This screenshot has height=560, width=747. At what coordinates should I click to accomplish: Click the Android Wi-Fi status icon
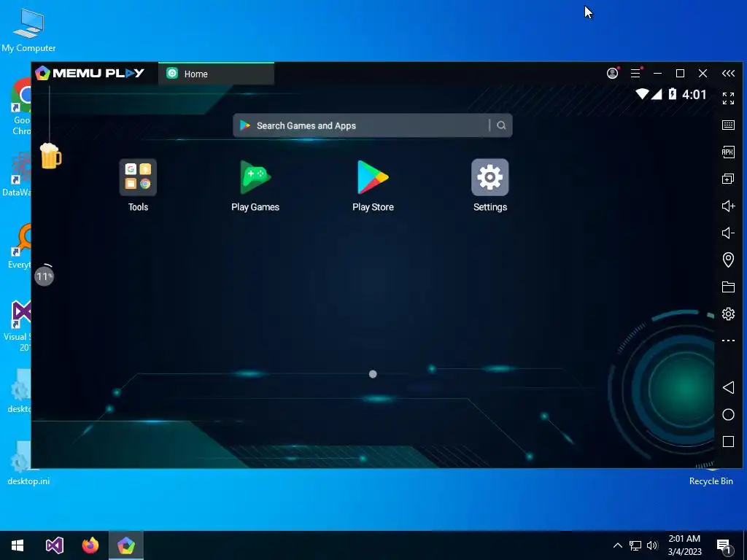[x=642, y=94]
